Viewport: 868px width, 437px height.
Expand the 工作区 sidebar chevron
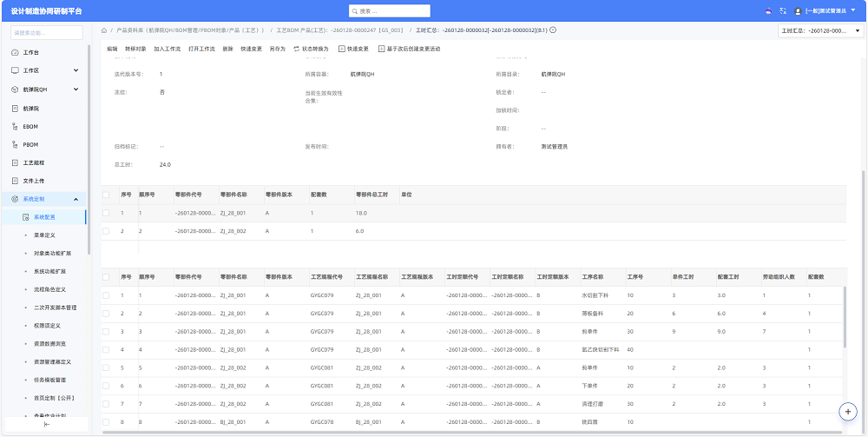click(76, 71)
